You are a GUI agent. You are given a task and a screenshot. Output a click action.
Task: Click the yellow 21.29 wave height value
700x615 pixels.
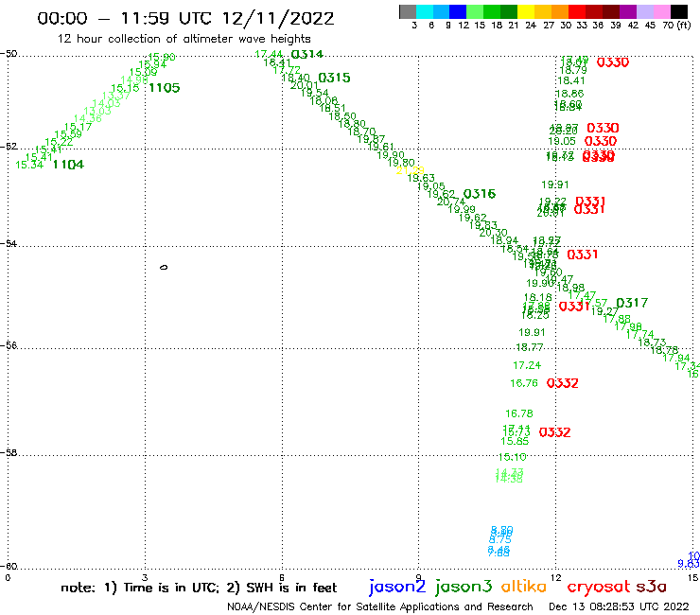pos(411,171)
